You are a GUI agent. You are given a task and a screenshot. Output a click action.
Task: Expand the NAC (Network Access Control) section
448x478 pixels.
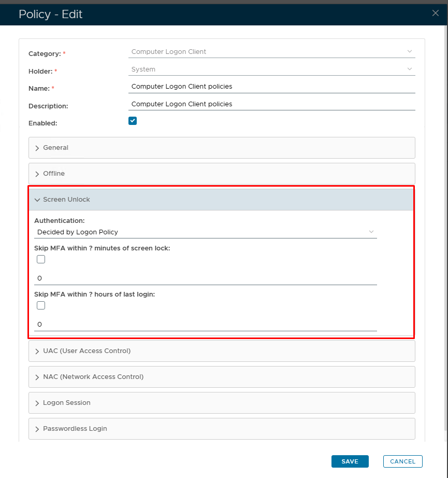coord(222,377)
